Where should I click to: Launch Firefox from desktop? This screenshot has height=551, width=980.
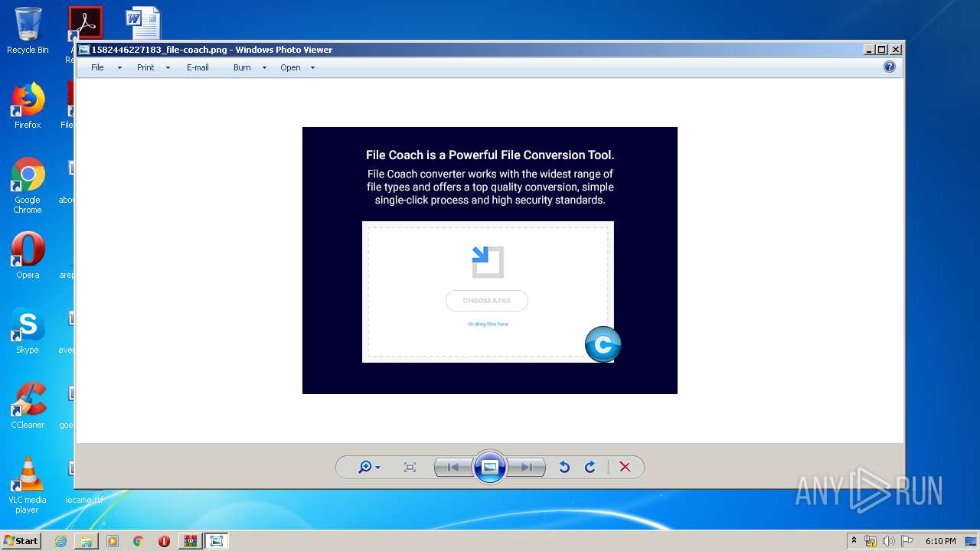(x=28, y=106)
